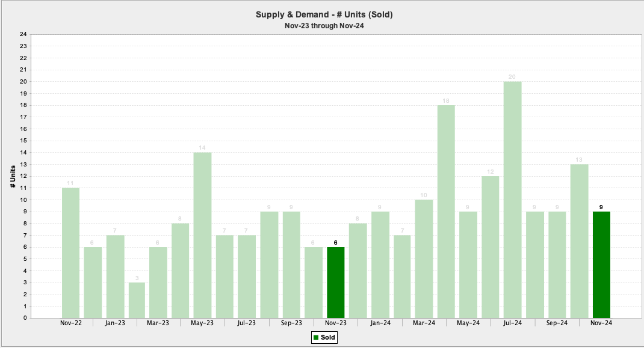Viewport: 644px width, 348px height.
Task: Click the Sold legend label text
Action: 327,338
